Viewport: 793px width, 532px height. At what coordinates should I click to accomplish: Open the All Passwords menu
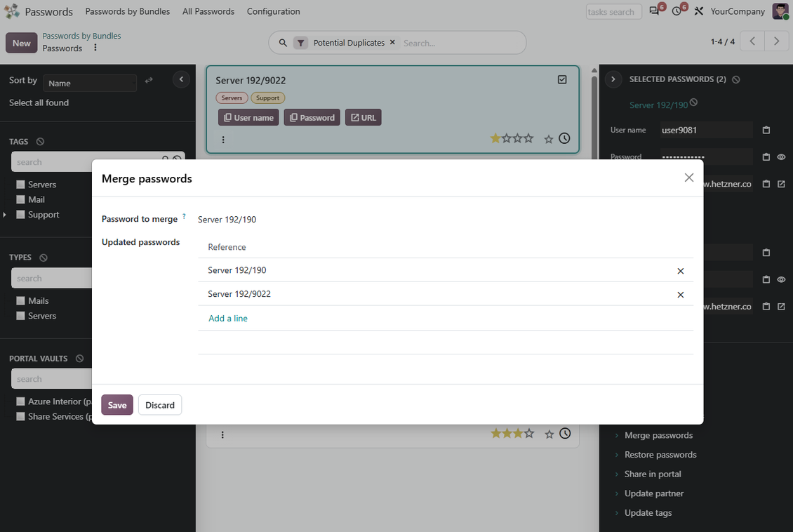(x=208, y=11)
